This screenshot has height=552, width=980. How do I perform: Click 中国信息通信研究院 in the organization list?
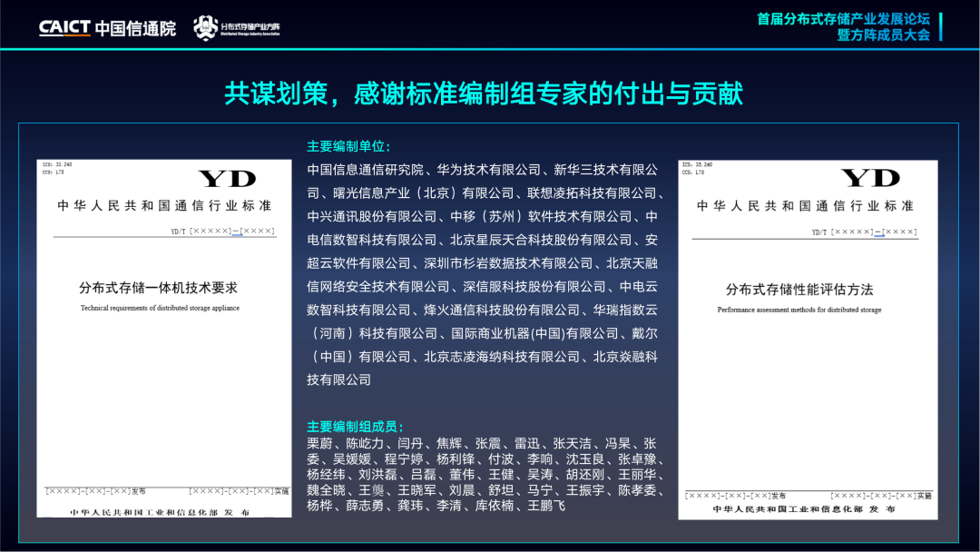pyautogui.click(x=365, y=170)
